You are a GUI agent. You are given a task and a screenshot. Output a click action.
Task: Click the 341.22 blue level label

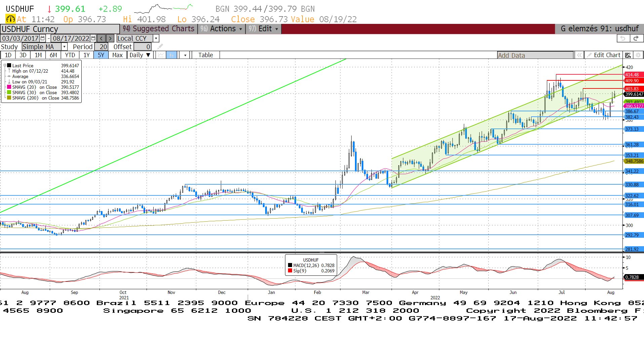(634, 171)
